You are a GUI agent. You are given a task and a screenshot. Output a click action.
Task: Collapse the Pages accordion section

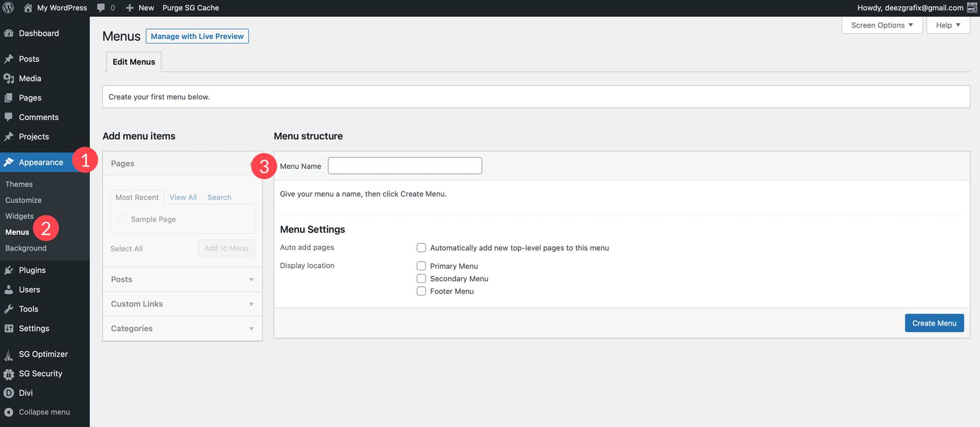tap(182, 163)
